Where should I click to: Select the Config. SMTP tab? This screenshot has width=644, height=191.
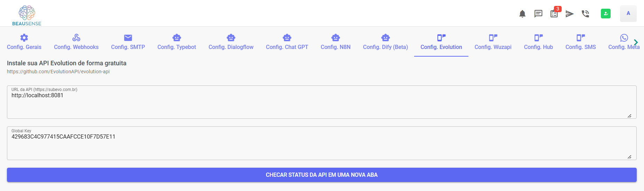coord(128,42)
